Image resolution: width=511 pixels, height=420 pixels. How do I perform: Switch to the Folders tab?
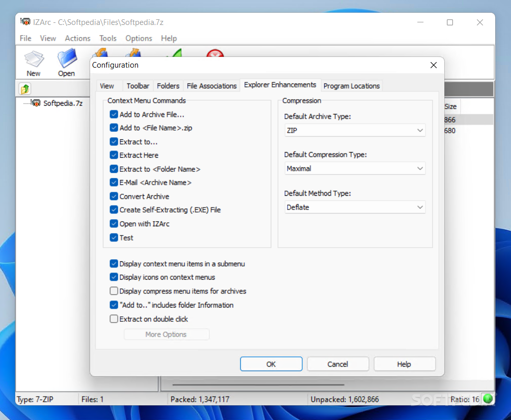coord(168,86)
